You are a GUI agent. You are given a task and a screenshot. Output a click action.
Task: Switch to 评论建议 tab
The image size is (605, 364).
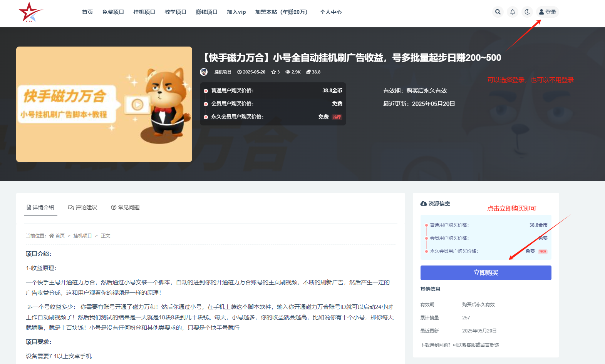pyautogui.click(x=82, y=207)
